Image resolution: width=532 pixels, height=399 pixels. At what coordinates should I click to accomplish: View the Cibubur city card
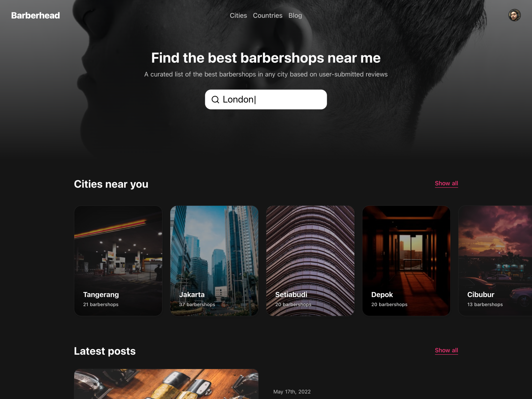point(495,261)
